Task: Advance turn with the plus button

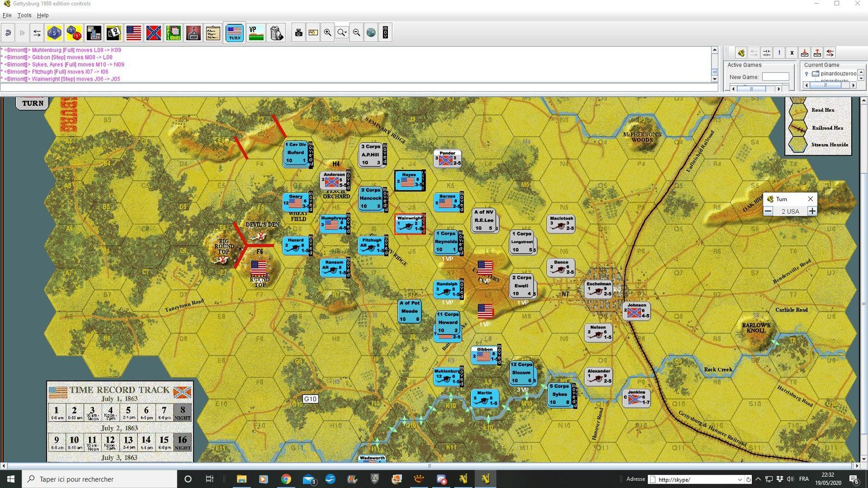Action: click(812, 211)
